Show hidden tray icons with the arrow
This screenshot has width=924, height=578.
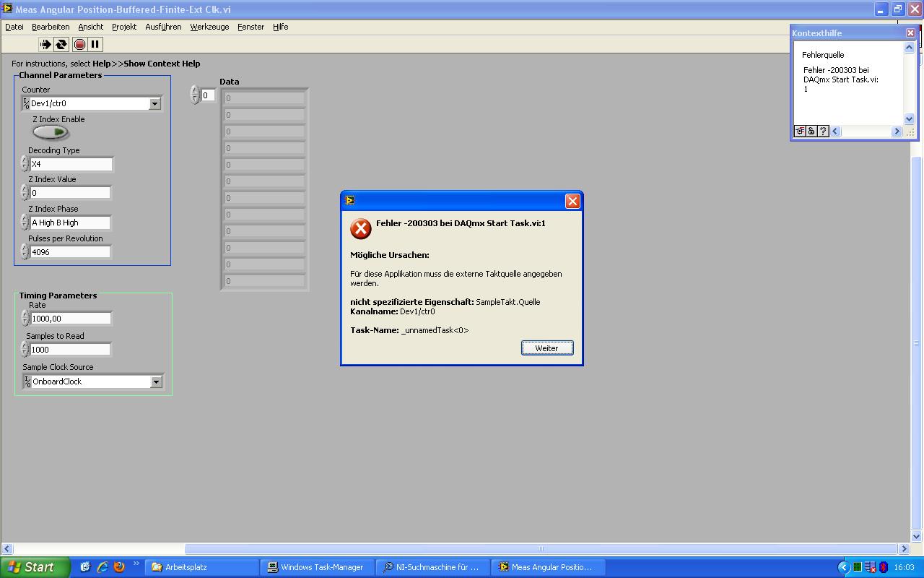click(x=844, y=567)
